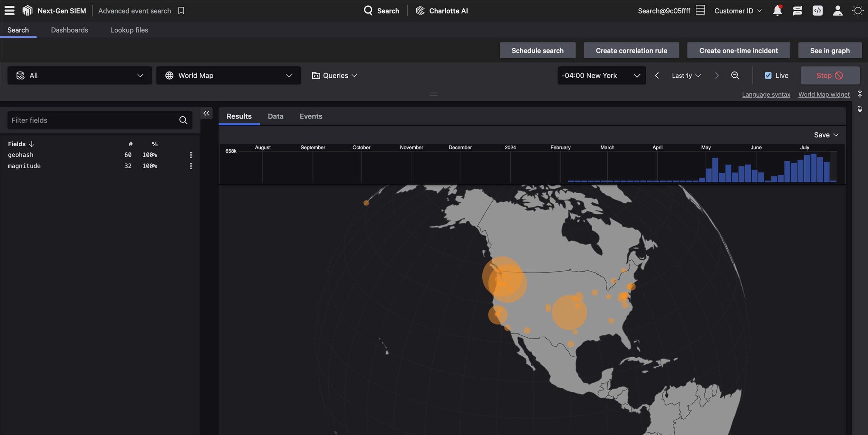Screen dimensions: 868x435
Task: Open options menu for magnitude field
Action: pos(191,166)
